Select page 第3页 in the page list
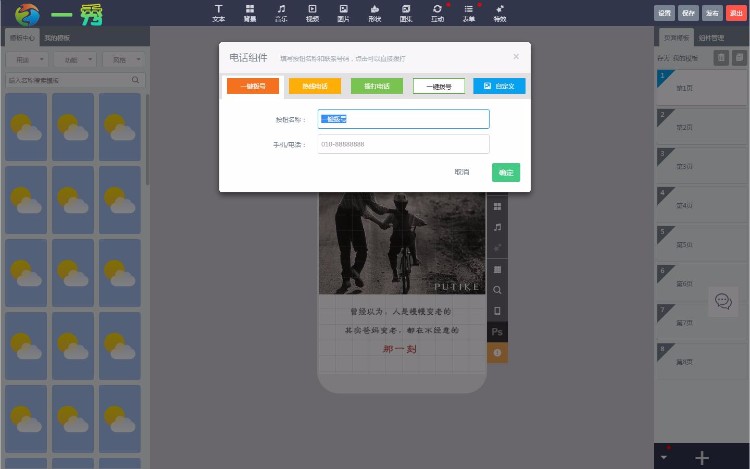 click(702, 166)
